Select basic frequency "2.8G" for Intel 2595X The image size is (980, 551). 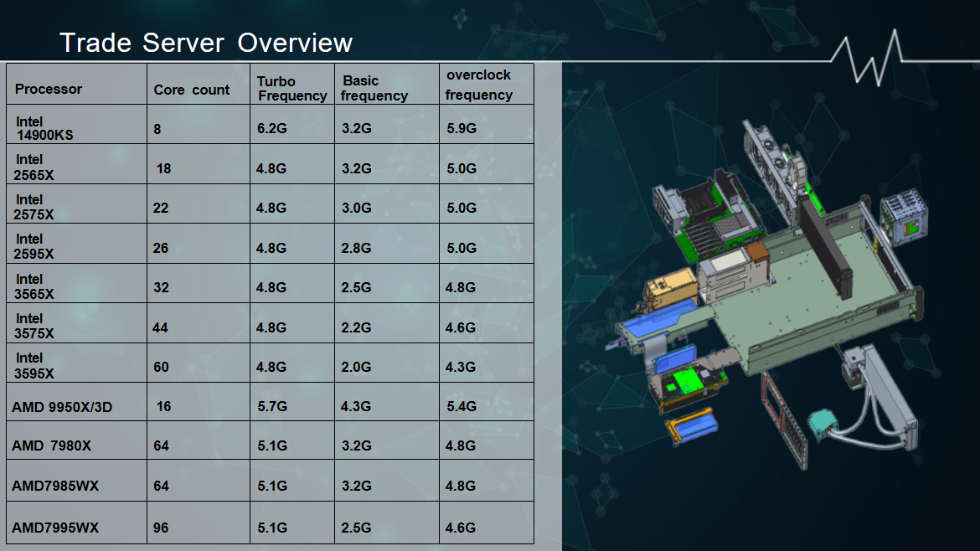(x=356, y=247)
